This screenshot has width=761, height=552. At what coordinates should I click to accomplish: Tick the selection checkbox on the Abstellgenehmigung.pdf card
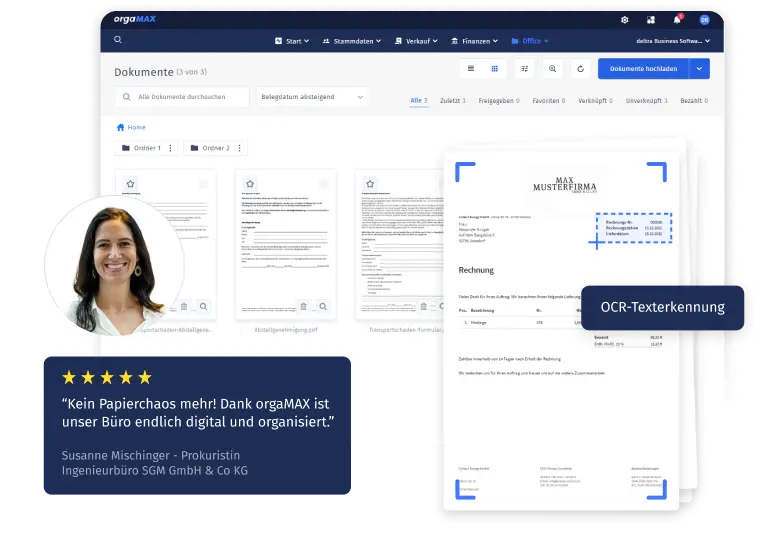[x=324, y=184]
